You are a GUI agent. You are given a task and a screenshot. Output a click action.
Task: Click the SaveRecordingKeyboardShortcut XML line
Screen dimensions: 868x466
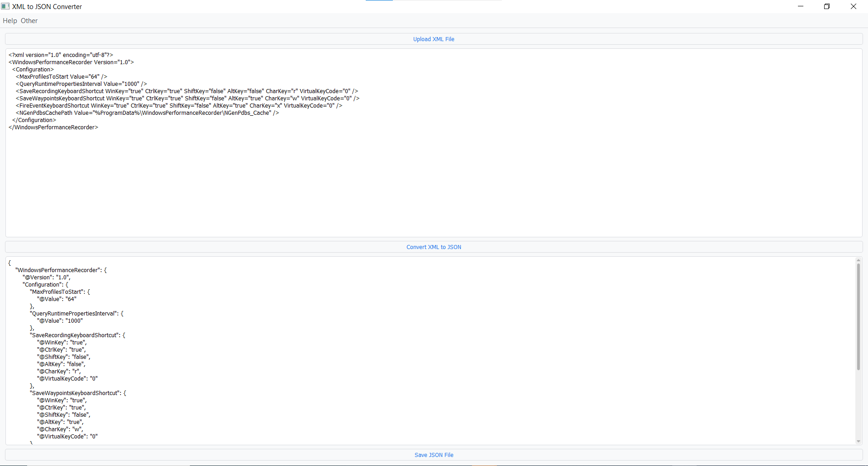click(187, 91)
